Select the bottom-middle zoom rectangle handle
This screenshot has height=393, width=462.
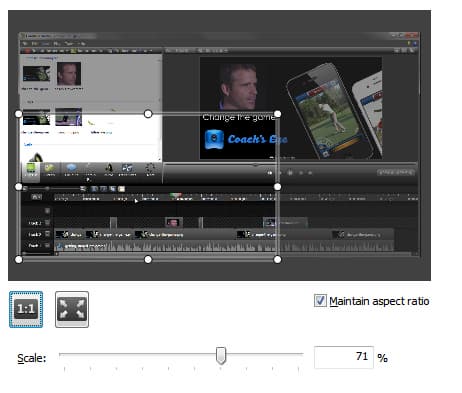point(148,259)
